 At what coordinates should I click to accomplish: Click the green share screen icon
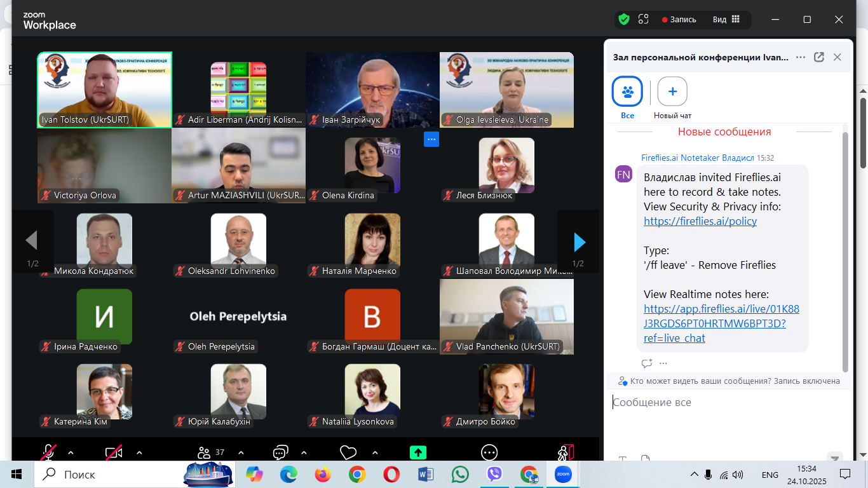[417, 452]
